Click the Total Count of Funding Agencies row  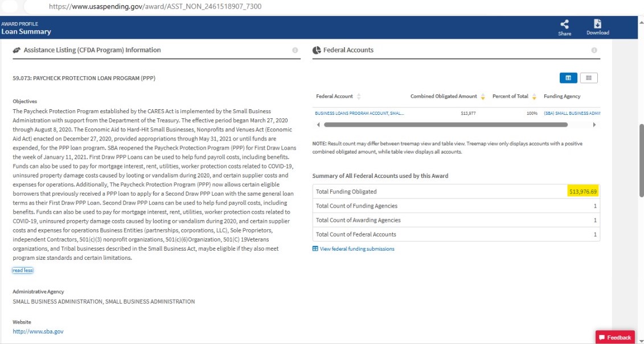tap(456, 206)
